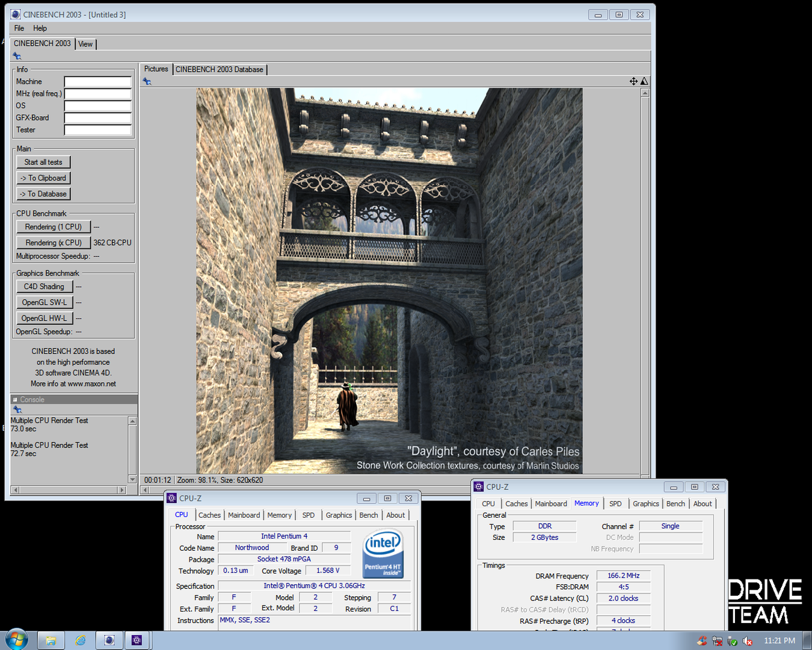Select the move/pan tool in the picture viewer
This screenshot has height=650, width=812.
point(633,81)
